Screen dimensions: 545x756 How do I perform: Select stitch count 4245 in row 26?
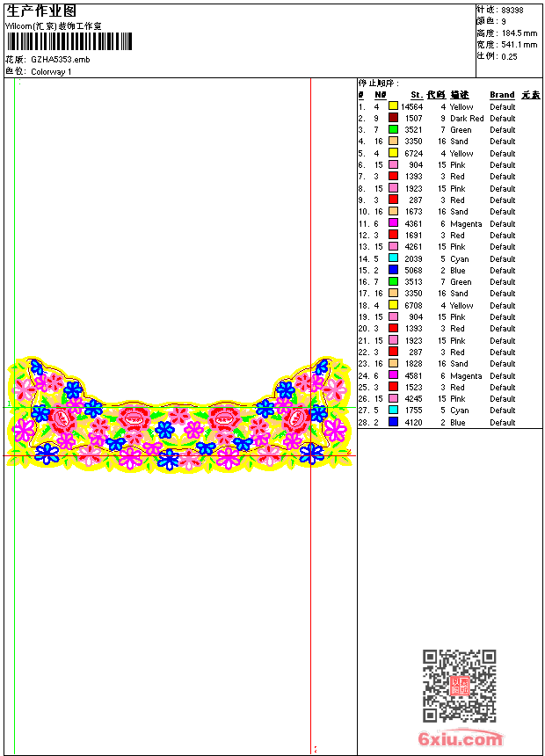point(414,399)
